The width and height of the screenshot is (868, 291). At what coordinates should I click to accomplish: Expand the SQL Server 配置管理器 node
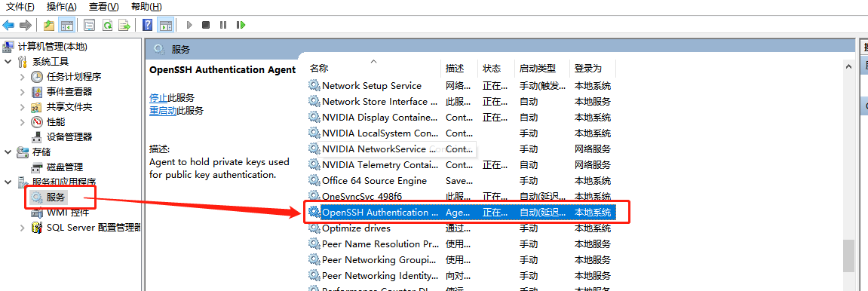tap(22, 228)
